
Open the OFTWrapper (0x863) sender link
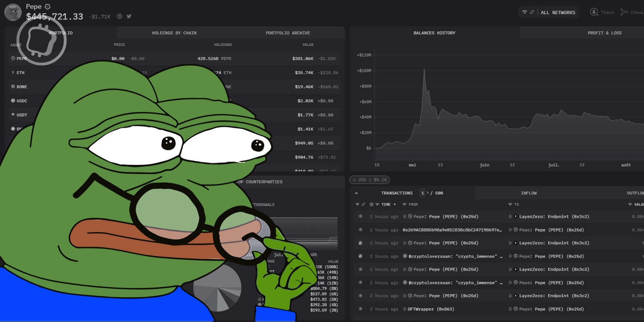(x=431, y=309)
